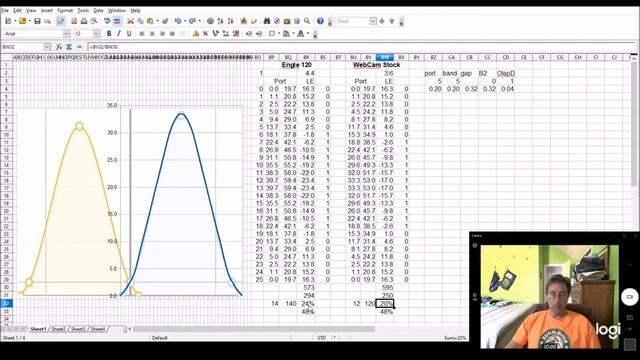The height and width of the screenshot is (360, 640).
Task: Toggle STD selection mode in the status bar
Action: (322, 338)
